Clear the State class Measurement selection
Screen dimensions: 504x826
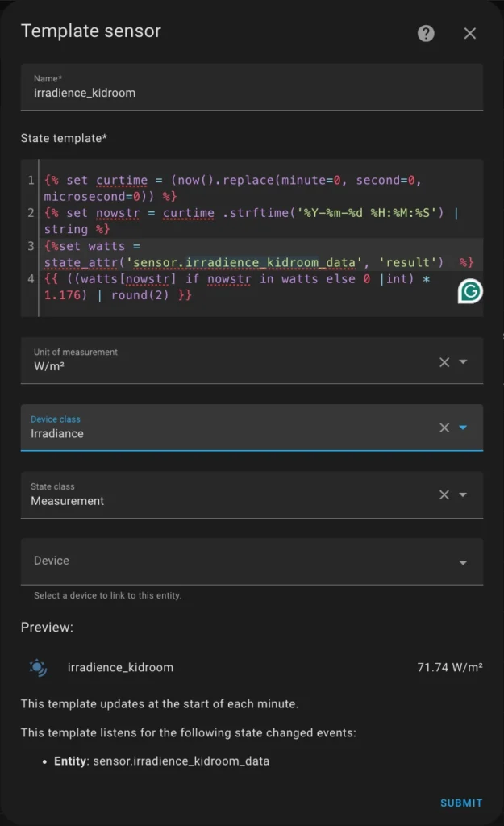click(444, 494)
